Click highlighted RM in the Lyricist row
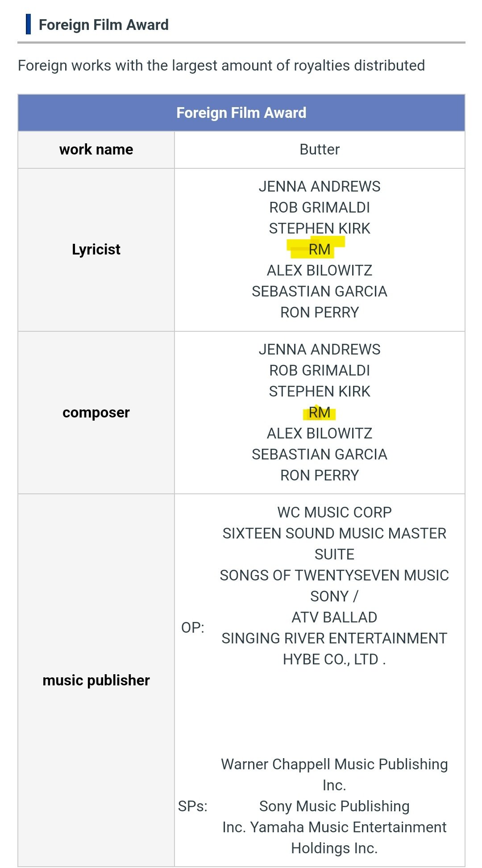 coord(320,250)
